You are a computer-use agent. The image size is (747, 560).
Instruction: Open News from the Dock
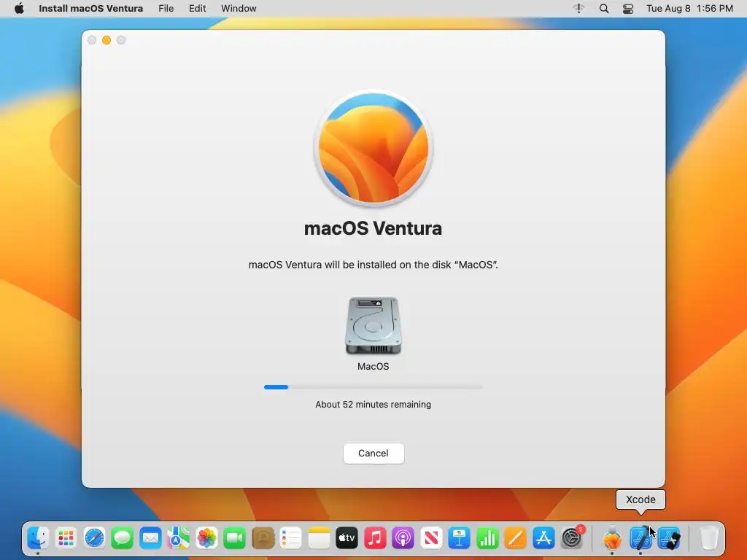pyautogui.click(x=431, y=538)
